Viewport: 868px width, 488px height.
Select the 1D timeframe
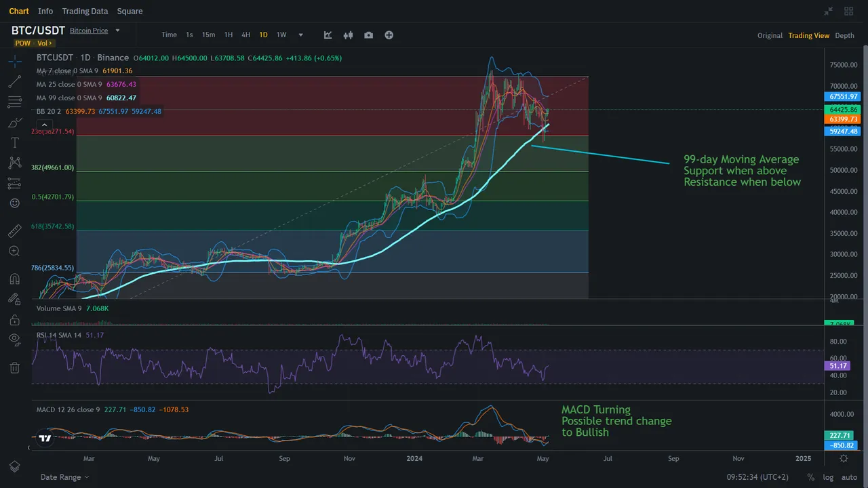(263, 35)
